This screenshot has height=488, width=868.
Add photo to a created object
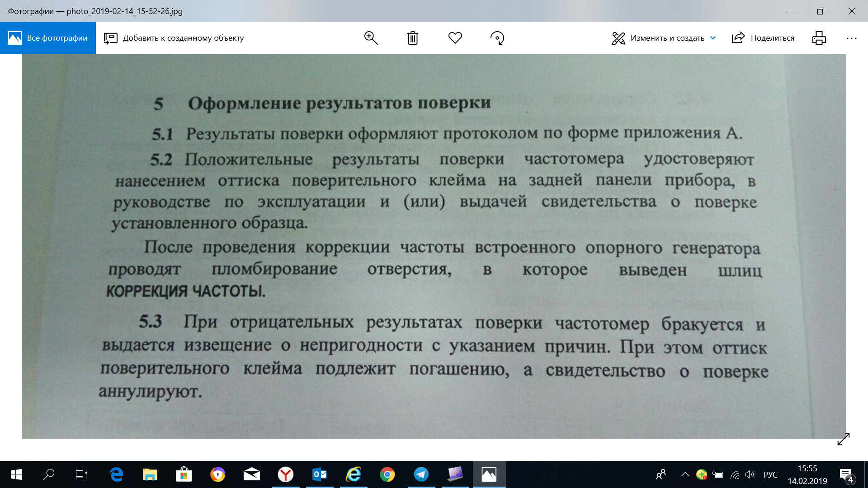point(174,38)
